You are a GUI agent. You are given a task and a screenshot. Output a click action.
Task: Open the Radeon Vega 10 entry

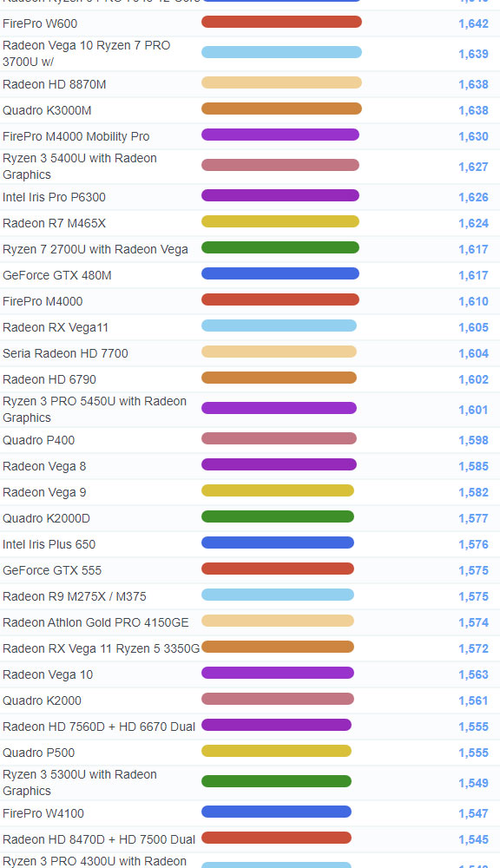click(x=48, y=674)
